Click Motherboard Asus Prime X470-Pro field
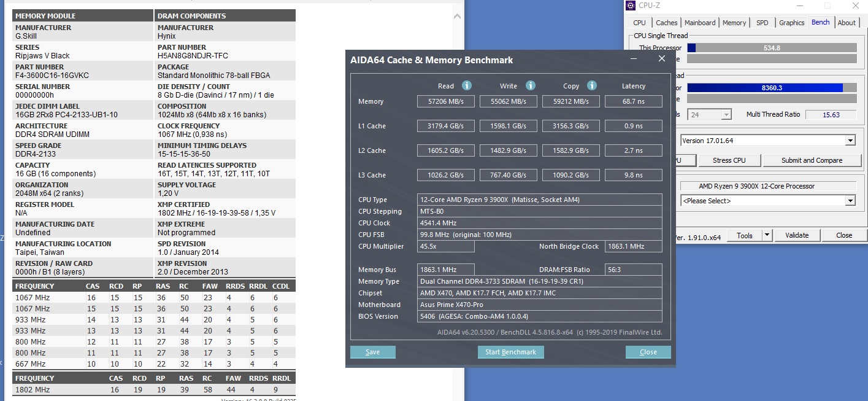 540,305
